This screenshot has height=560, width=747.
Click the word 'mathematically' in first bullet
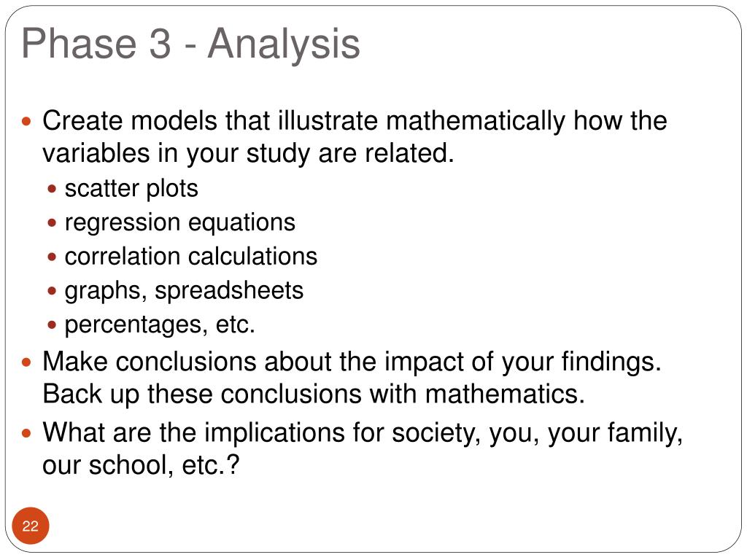pos(476,122)
